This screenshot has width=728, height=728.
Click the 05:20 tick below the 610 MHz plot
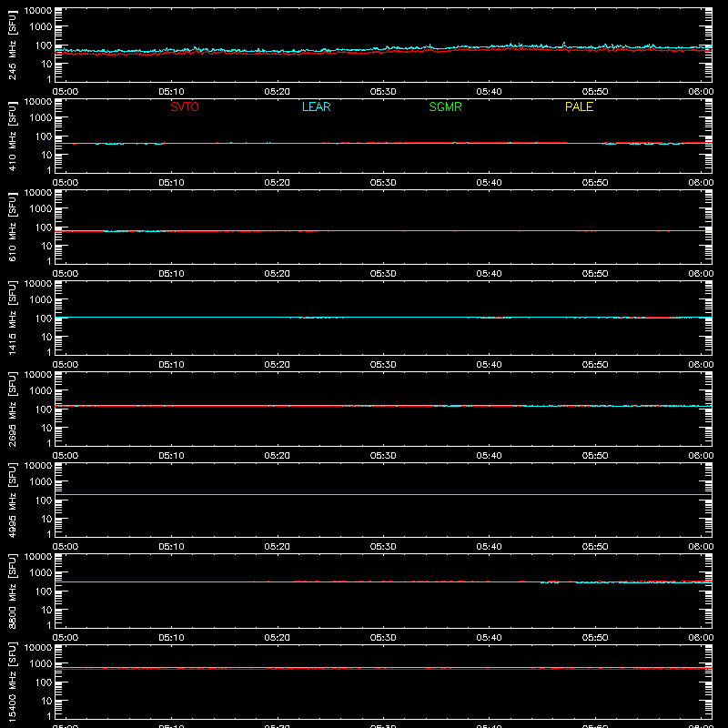pos(278,274)
